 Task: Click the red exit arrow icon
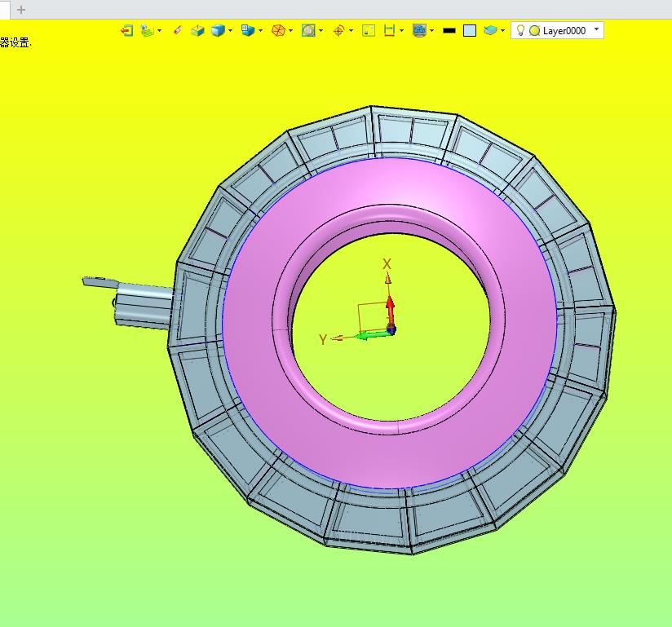(x=126, y=30)
